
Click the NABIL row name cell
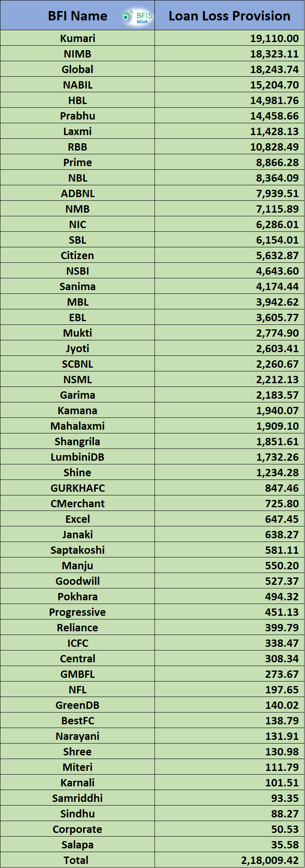(x=77, y=85)
